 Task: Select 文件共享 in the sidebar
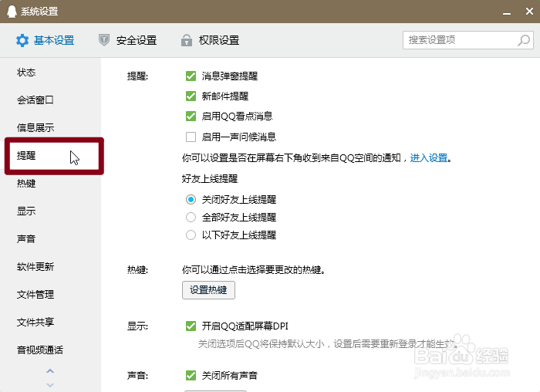(35, 322)
